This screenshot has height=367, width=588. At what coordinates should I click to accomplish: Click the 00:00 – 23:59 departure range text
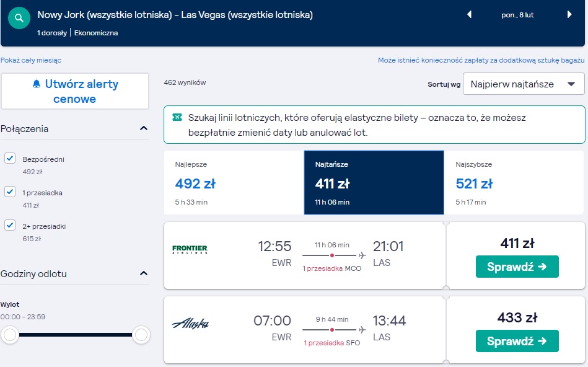[x=23, y=317]
